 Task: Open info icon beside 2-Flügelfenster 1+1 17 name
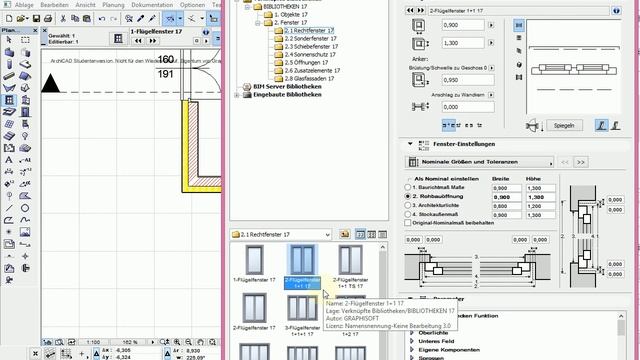pyautogui.click(x=616, y=11)
